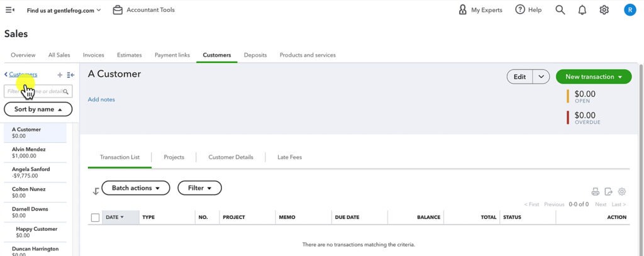Open the settings gear in top bar
The width and height of the screenshot is (644, 256).
(604, 10)
